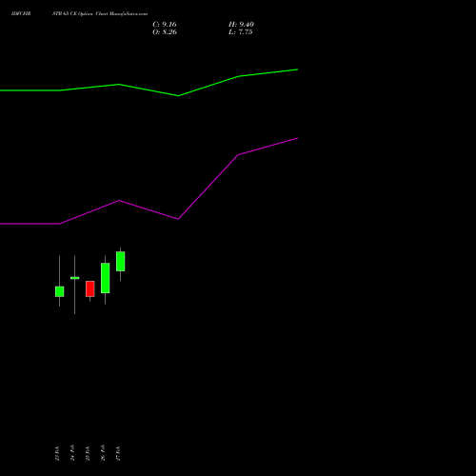Select the tall green candlestick for 26 Feb
This screenshot has height=476, width=476.
[106, 278]
